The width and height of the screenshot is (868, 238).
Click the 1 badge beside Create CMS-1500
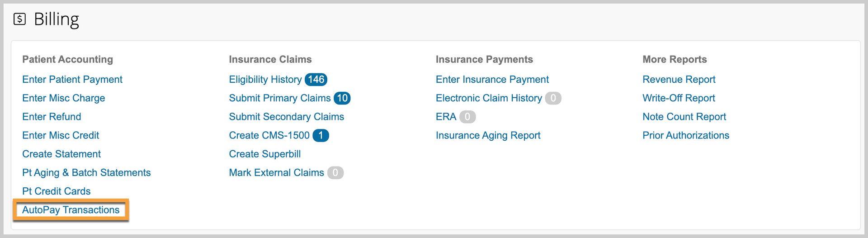[x=321, y=135]
